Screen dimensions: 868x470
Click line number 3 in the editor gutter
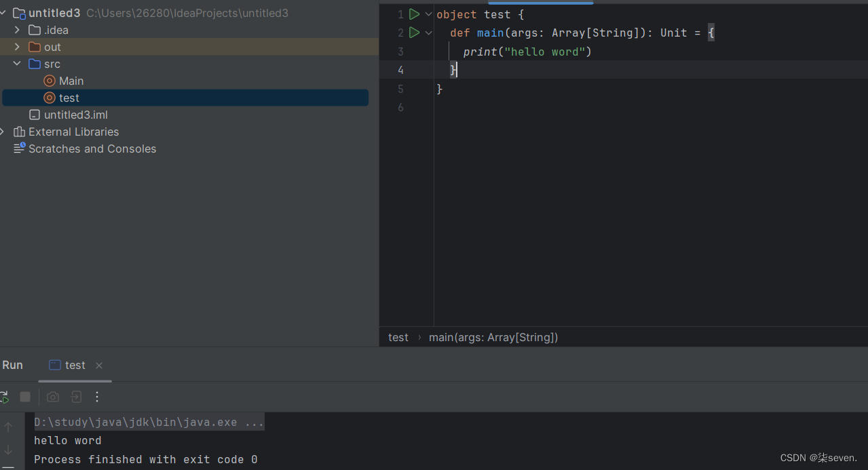pyautogui.click(x=400, y=52)
